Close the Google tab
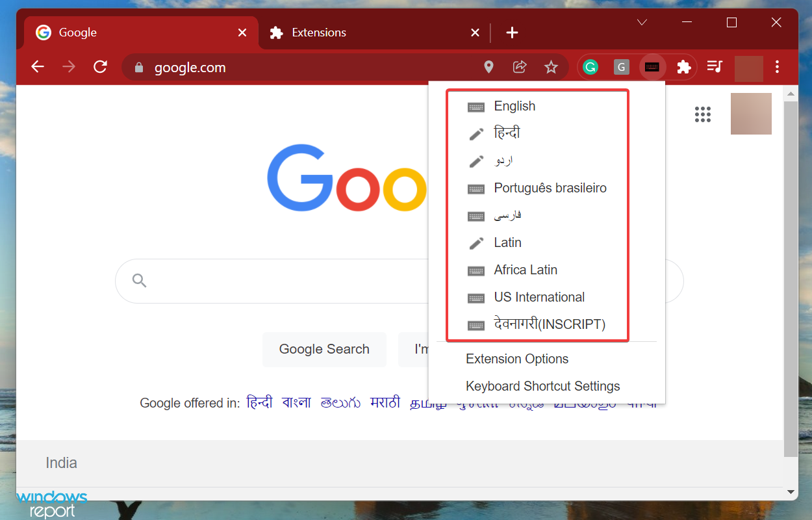812x520 pixels. 242,32
